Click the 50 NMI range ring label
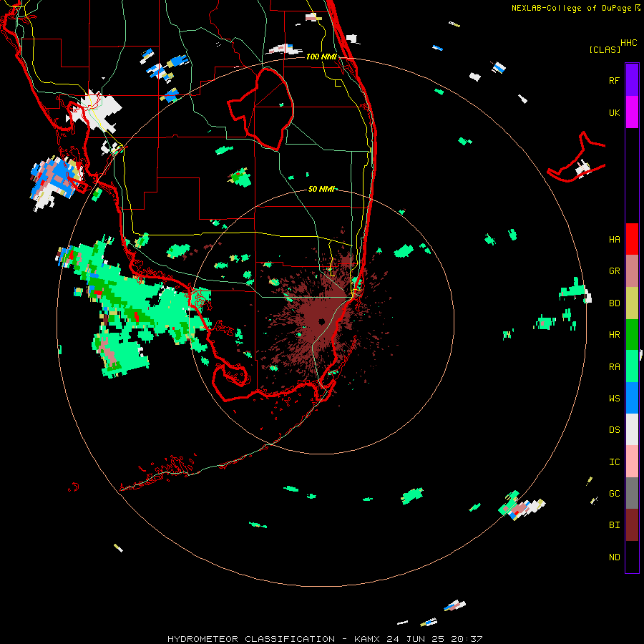Image resolution: width=644 pixels, height=644 pixels. [321, 189]
